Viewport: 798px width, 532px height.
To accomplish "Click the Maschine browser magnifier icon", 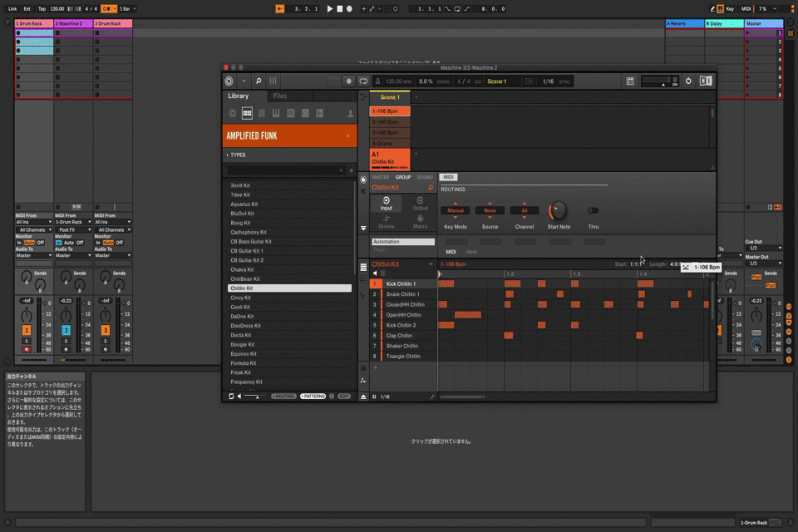I will [x=259, y=81].
